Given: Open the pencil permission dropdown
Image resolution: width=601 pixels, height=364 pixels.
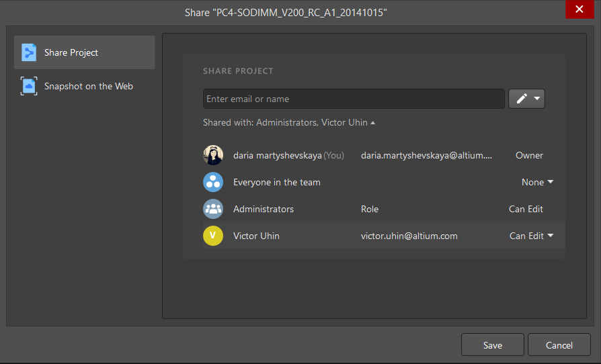Looking at the screenshot, I should click(526, 99).
